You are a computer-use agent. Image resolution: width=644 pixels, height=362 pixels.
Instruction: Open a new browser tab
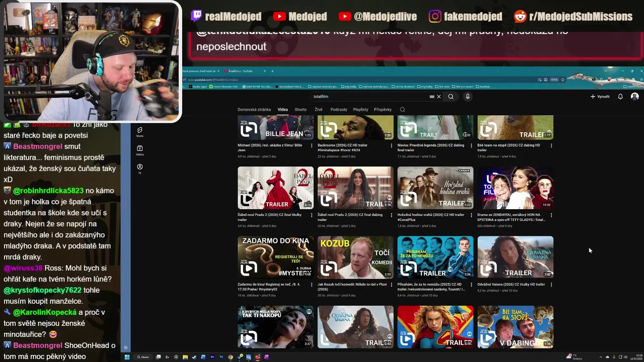coord(272,71)
